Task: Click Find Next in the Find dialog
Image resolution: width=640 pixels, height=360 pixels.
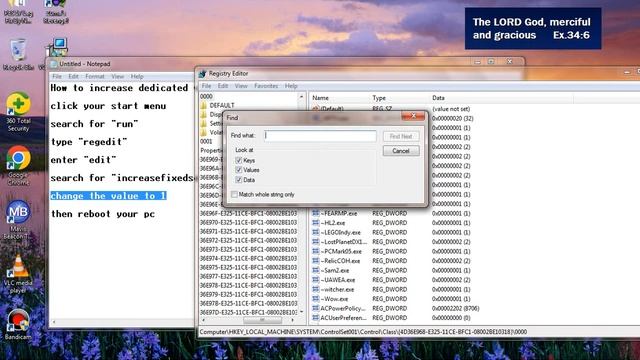Action: (401, 136)
